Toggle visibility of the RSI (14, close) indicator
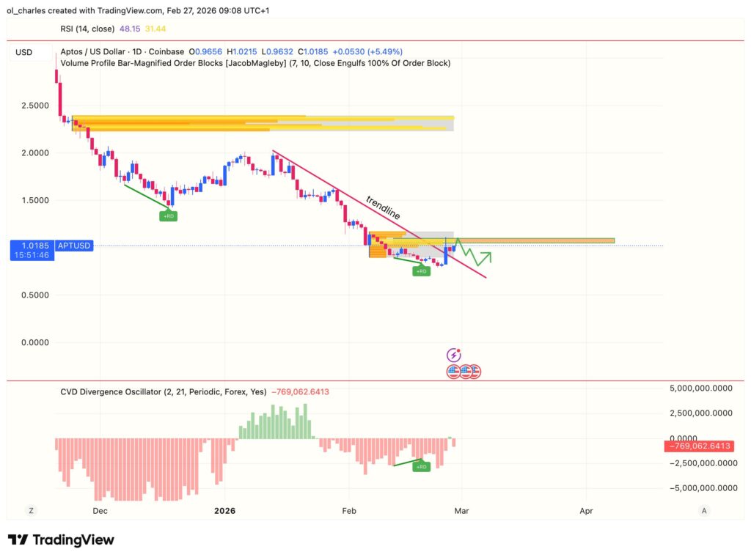 (87, 29)
